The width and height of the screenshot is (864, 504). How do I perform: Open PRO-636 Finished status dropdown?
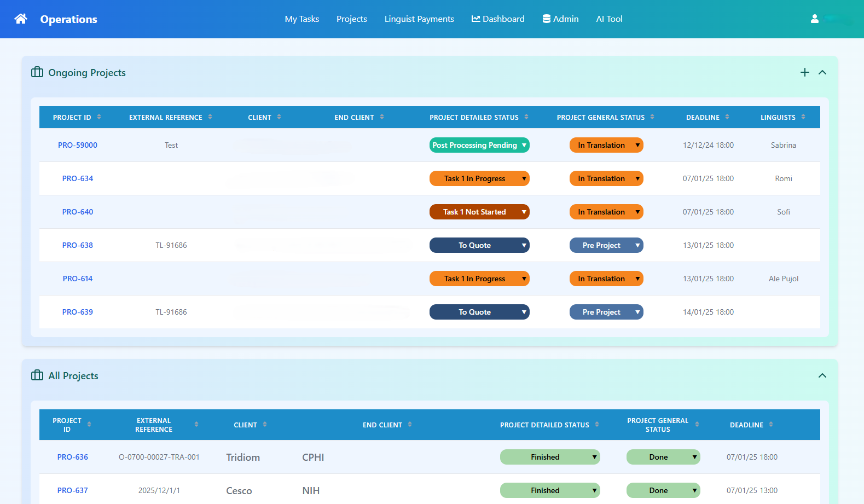pos(550,457)
